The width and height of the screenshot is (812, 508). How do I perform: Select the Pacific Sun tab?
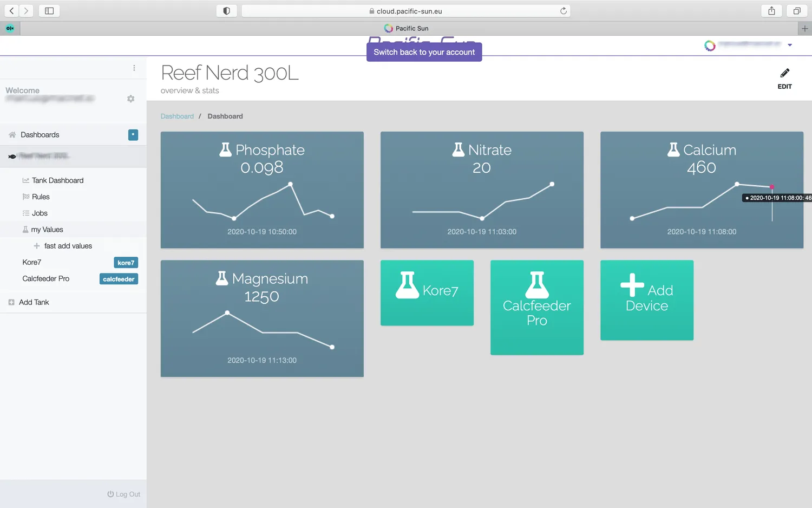[406, 28]
